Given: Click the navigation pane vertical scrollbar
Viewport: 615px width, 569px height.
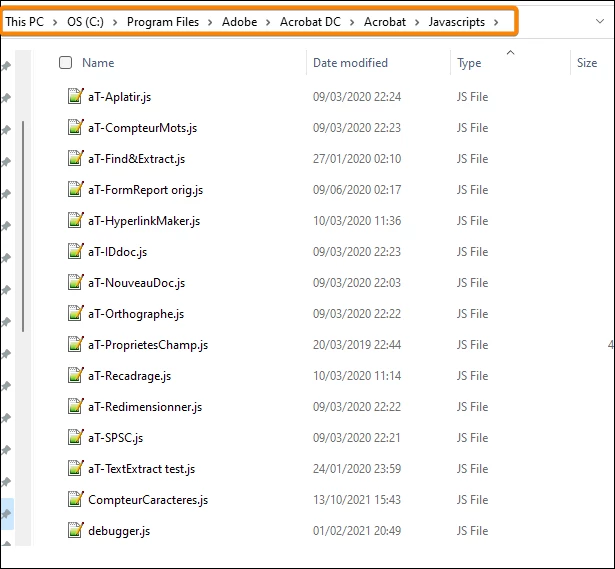Looking at the screenshot, I should 23,226.
